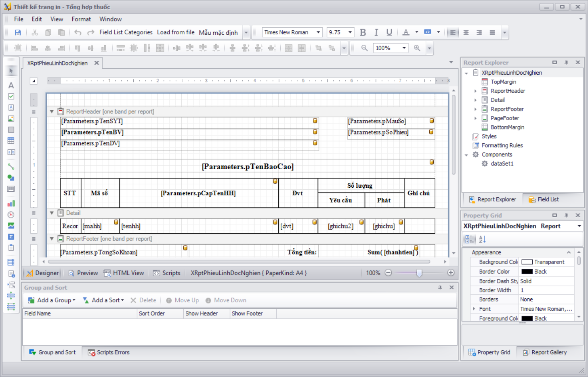Select the Sparkline control tool
Image resolution: width=588 pixels, height=377 pixels.
pos(11,226)
